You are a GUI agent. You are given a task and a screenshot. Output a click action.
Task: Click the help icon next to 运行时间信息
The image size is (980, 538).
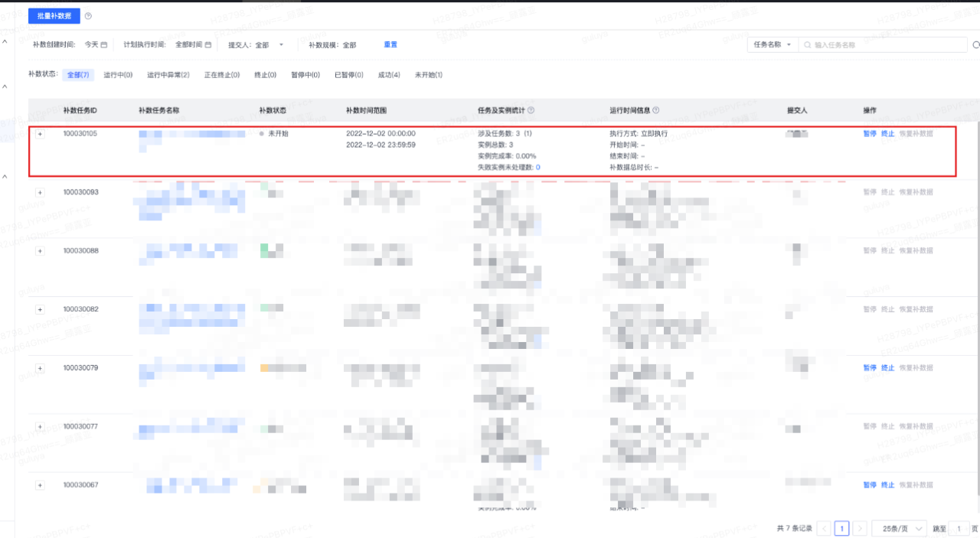tap(655, 110)
